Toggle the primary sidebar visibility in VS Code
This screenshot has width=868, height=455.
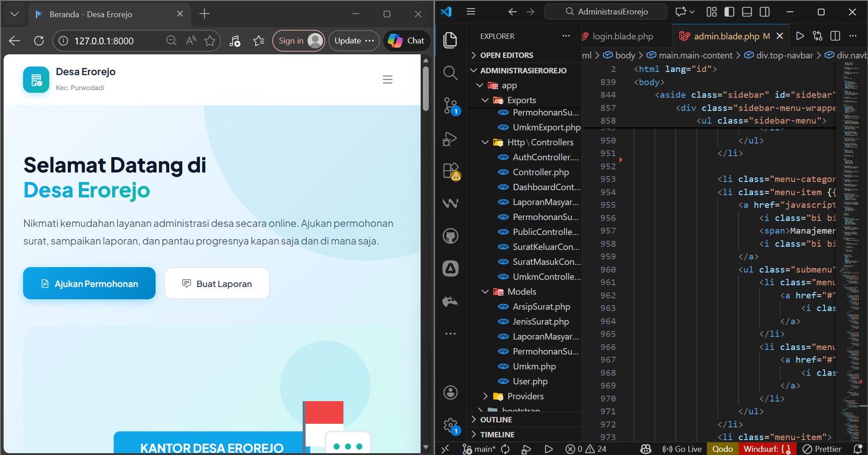(x=729, y=12)
